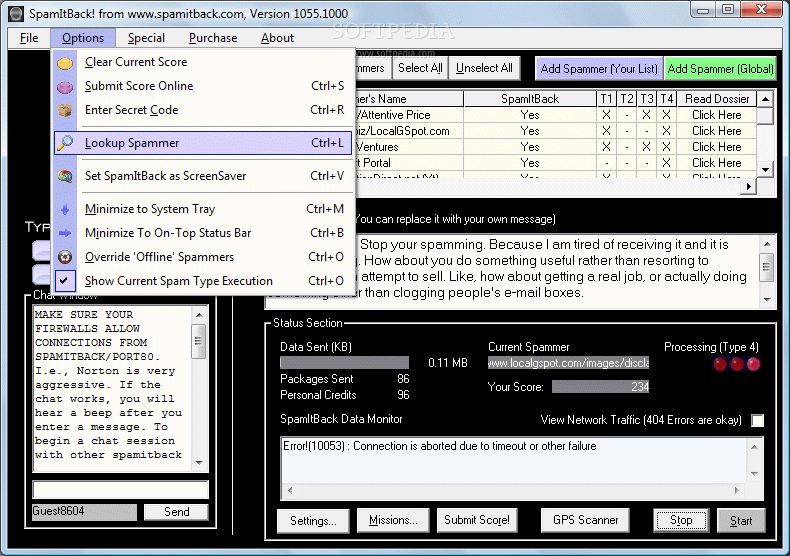The image size is (790, 556).
Task: Send the chat message with Send button
Action: [x=176, y=512]
